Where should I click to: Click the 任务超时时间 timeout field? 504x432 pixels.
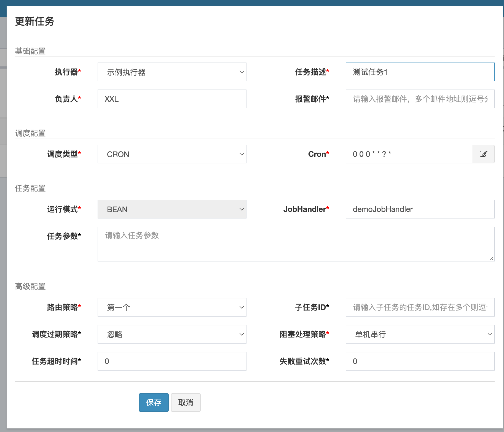[171, 361]
